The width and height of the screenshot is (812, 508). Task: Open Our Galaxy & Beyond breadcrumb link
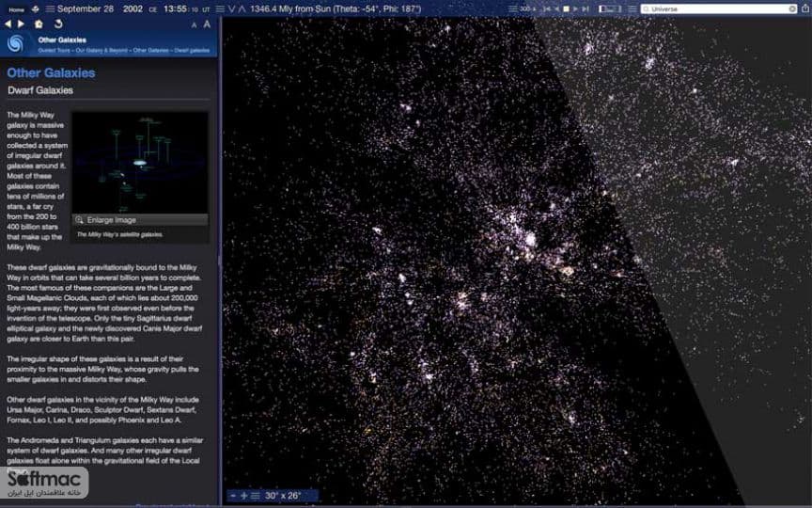[x=101, y=50]
